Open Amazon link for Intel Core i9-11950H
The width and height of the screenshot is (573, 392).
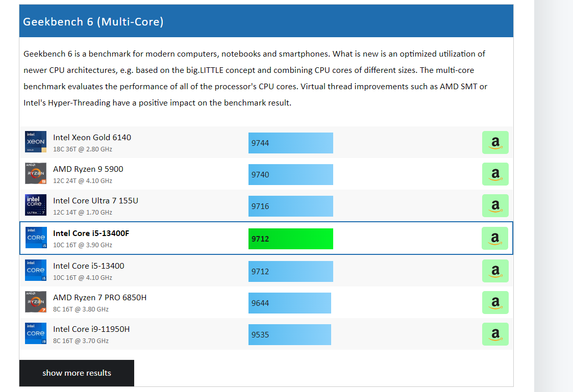[x=495, y=334]
